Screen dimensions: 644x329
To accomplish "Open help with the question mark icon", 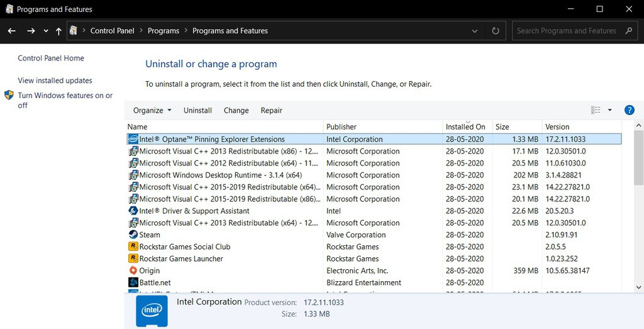I will click(629, 110).
